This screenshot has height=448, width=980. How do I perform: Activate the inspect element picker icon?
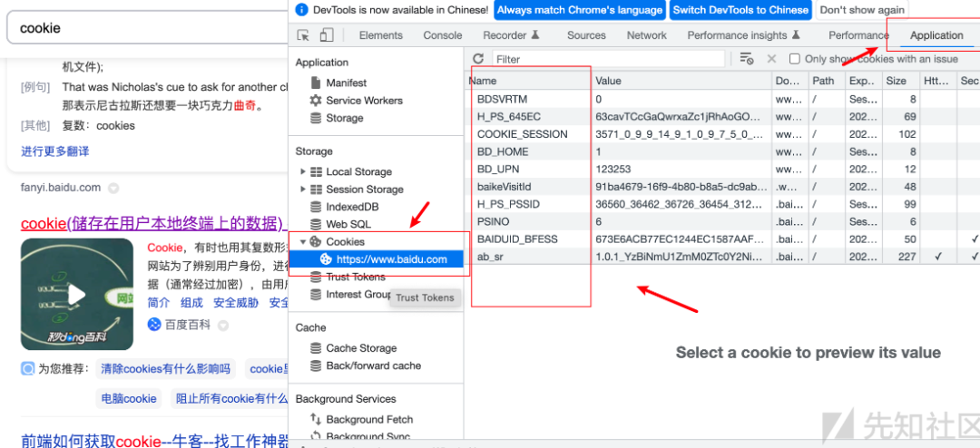[x=303, y=35]
